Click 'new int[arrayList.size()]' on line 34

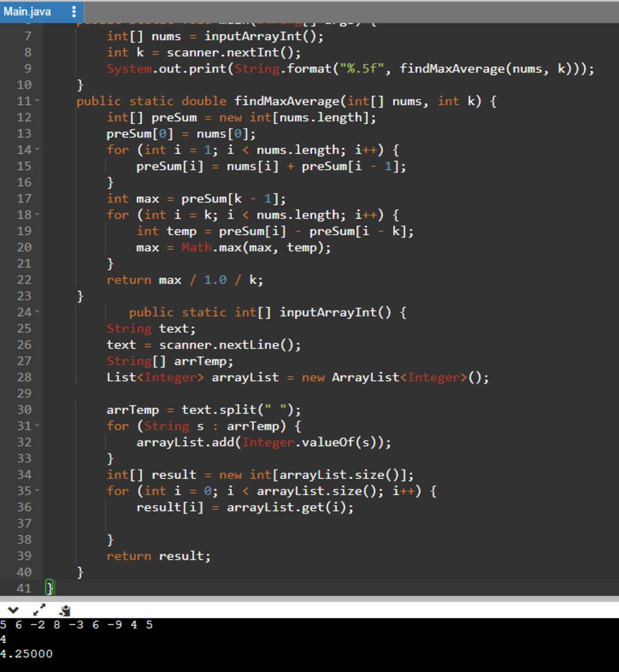(x=313, y=475)
